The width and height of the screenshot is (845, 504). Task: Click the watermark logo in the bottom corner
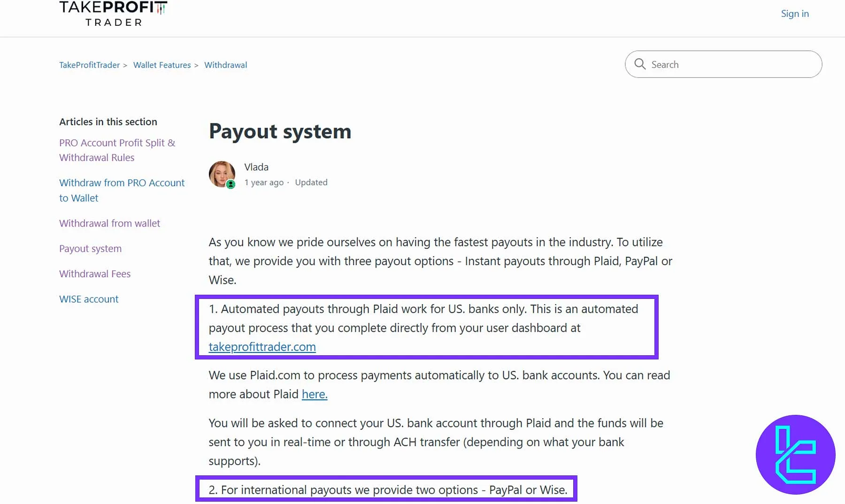pyautogui.click(x=795, y=454)
